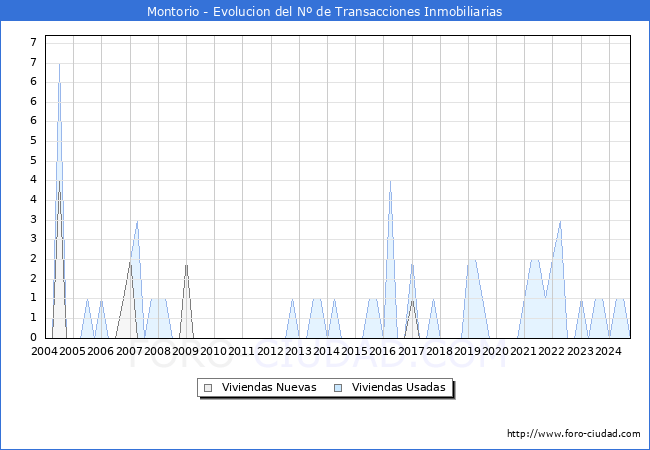The height and width of the screenshot is (450, 650).
Task: Click the 2018 x-axis label
Action: (x=439, y=351)
